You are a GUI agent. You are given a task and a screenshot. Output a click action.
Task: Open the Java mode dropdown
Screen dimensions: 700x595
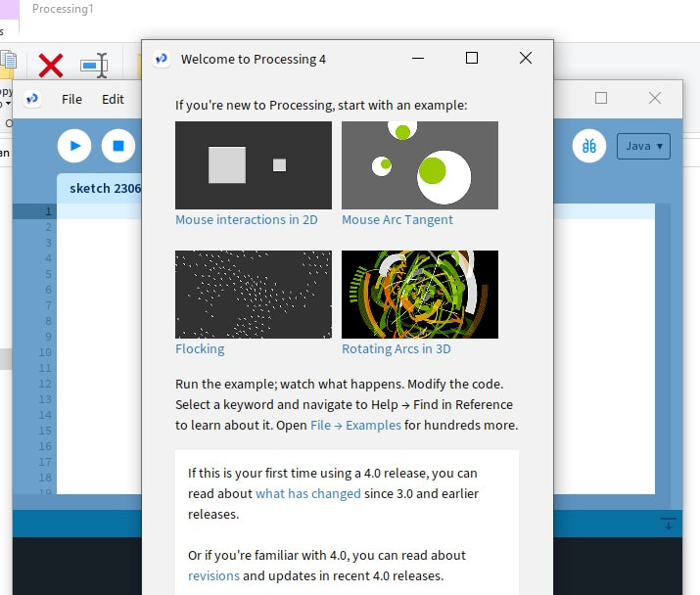click(643, 146)
